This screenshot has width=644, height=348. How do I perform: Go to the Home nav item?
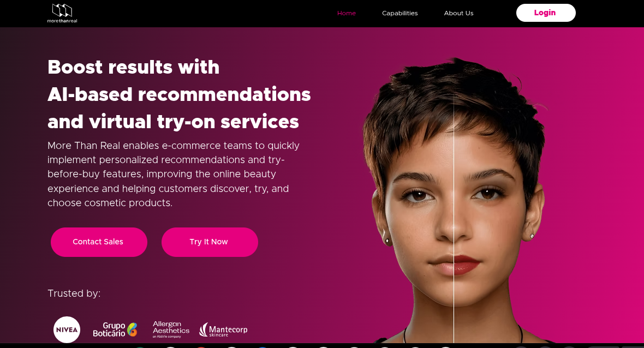[346, 13]
